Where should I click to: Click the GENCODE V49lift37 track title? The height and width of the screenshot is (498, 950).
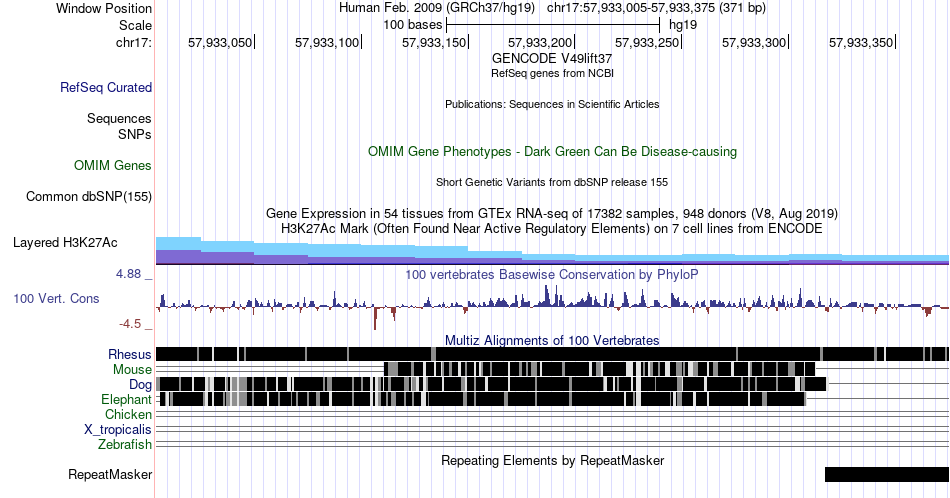[552, 59]
